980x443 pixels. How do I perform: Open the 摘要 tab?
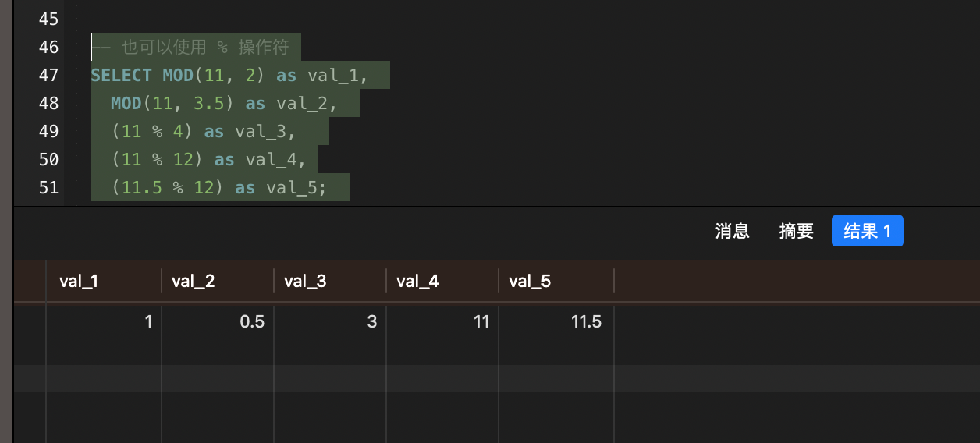(796, 231)
